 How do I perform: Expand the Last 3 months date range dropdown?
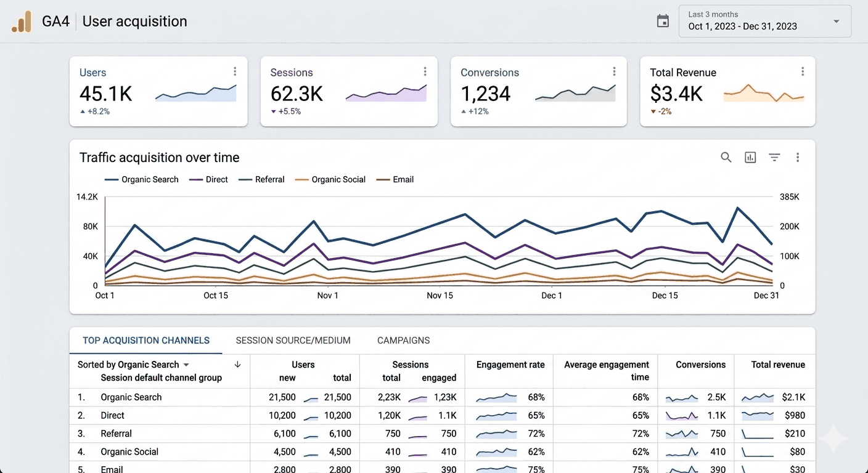[764, 21]
